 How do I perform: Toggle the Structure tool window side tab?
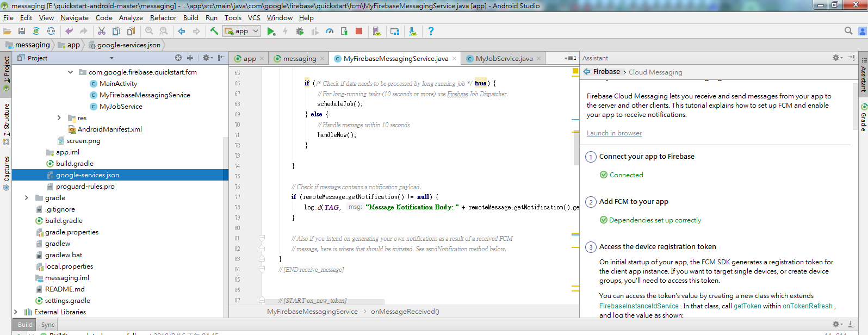[6, 123]
